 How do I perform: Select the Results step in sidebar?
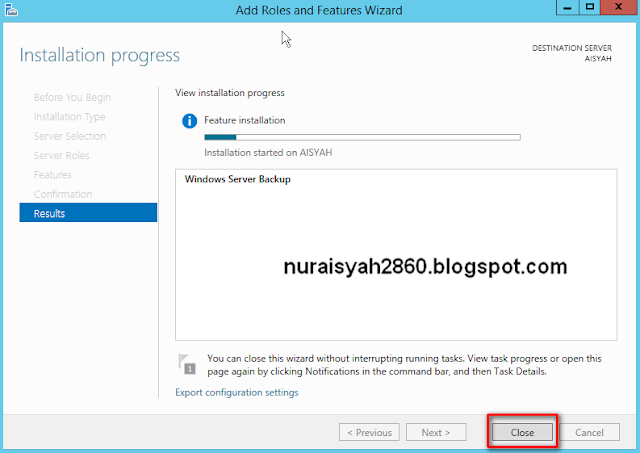pyautogui.click(x=88, y=213)
